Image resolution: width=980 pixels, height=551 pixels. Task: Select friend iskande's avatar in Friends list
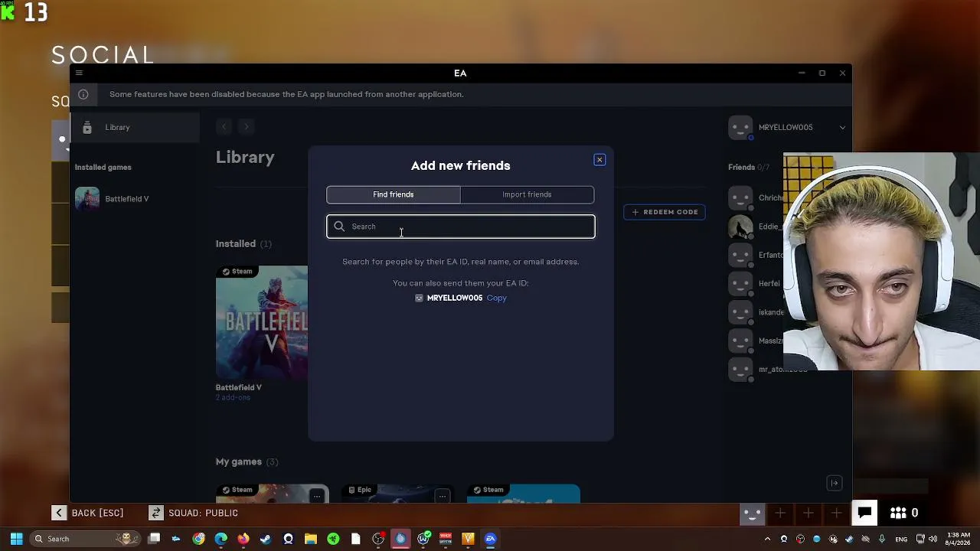coord(740,312)
